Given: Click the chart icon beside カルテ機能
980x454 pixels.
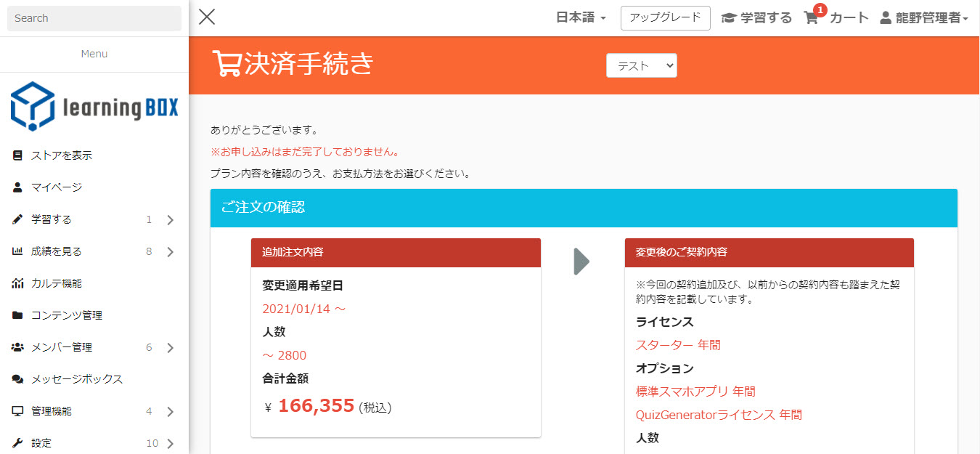Looking at the screenshot, I should [17, 283].
